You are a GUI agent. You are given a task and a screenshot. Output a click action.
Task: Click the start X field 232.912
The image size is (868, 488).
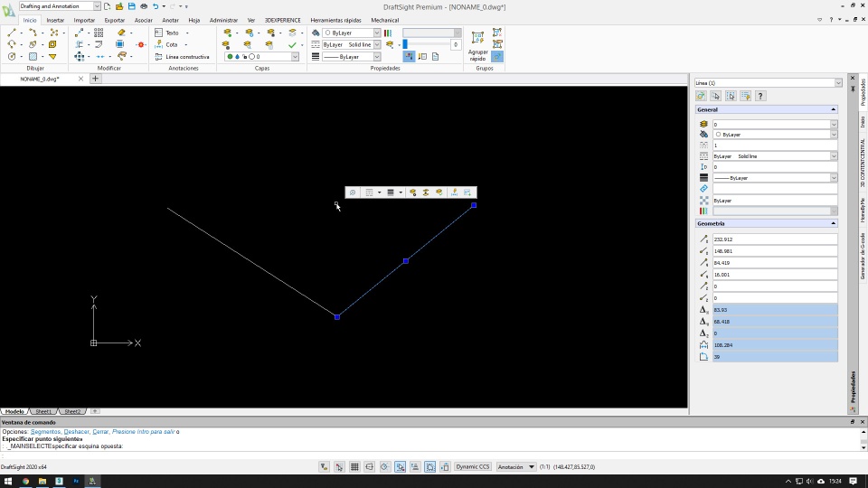[x=775, y=239]
